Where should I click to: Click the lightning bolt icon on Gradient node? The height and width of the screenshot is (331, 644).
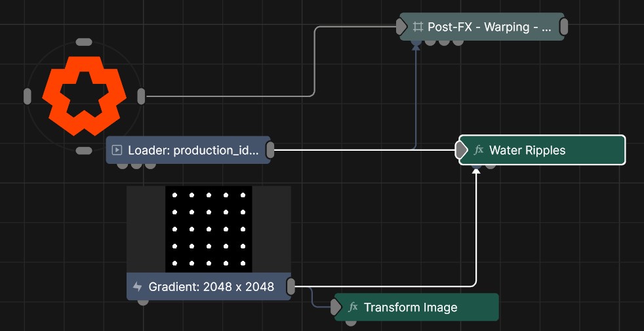pos(138,286)
